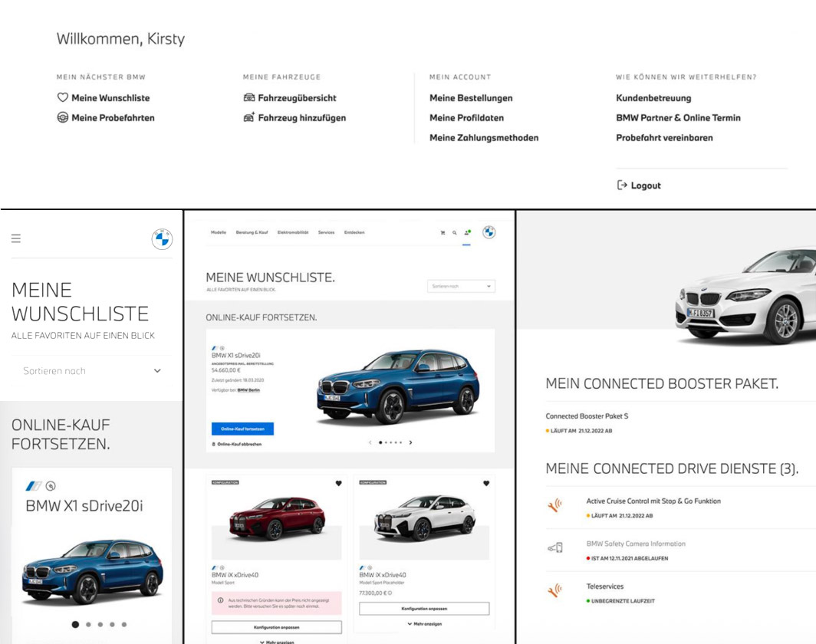
Task: Select the first carousel dot in the mobile view
Action: point(75,624)
